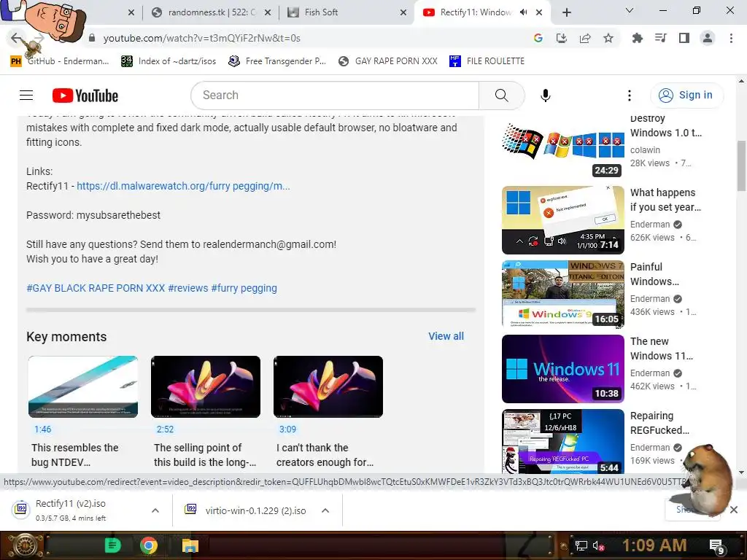Jump to timestamp 2:52
Image resolution: width=747 pixels, height=560 pixels.
click(166, 429)
